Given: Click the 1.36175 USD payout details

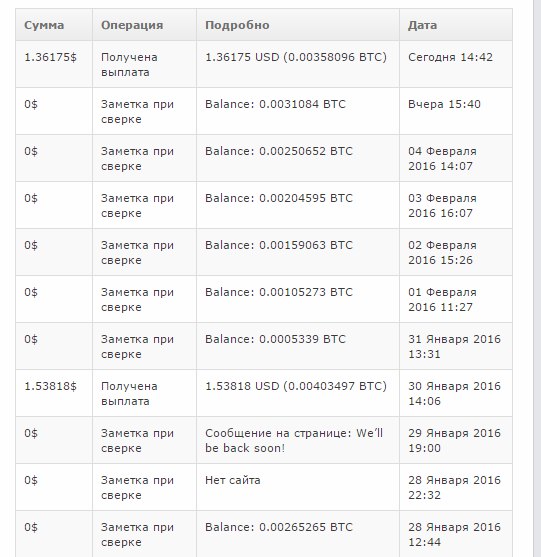Looking at the screenshot, I should 296,57.
